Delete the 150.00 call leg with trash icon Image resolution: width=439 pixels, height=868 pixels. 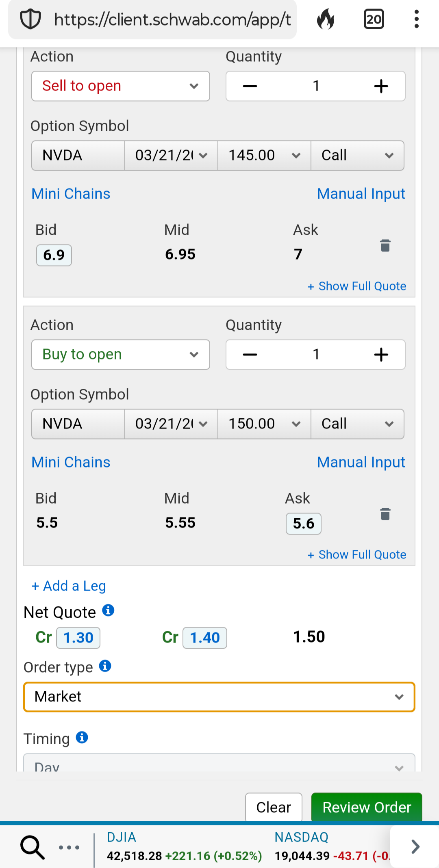click(385, 514)
